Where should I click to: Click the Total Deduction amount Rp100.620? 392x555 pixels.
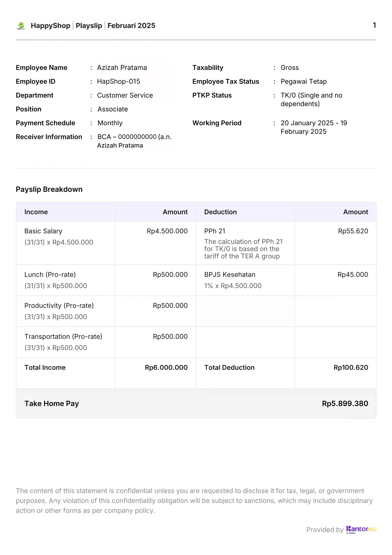tap(350, 367)
